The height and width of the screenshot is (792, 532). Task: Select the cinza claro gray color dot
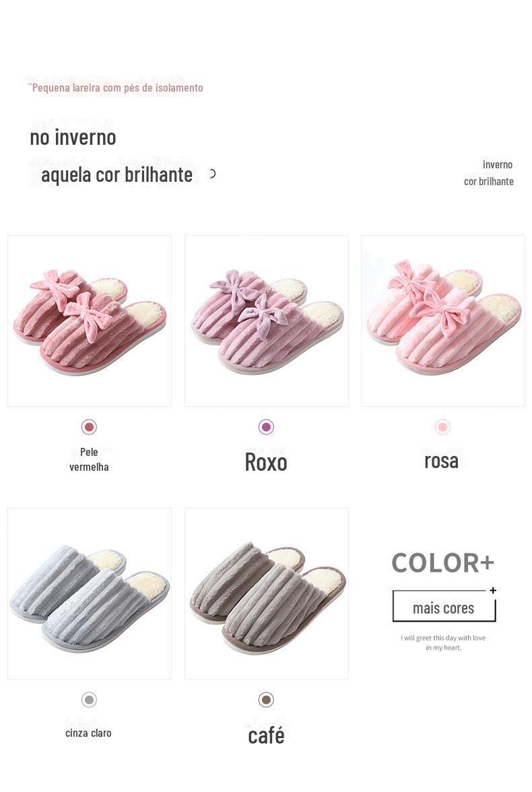pyautogui.click(x=89, y=700)
